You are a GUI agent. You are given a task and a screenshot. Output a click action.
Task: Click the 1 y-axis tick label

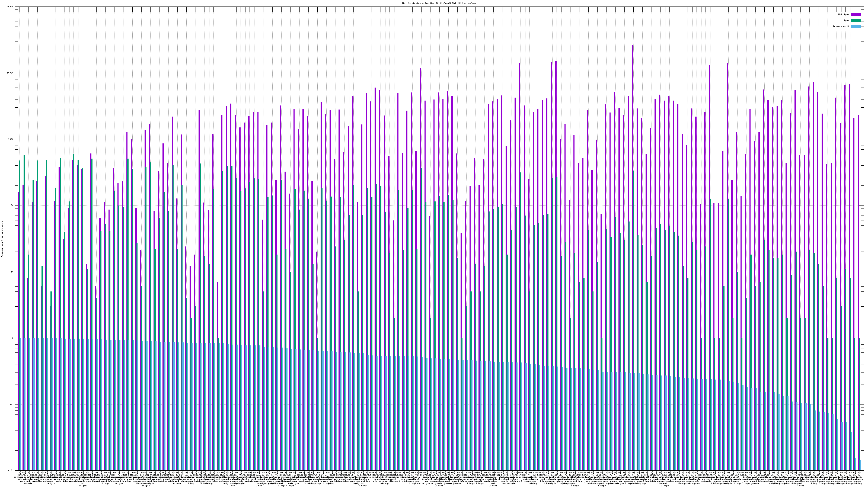13,338
